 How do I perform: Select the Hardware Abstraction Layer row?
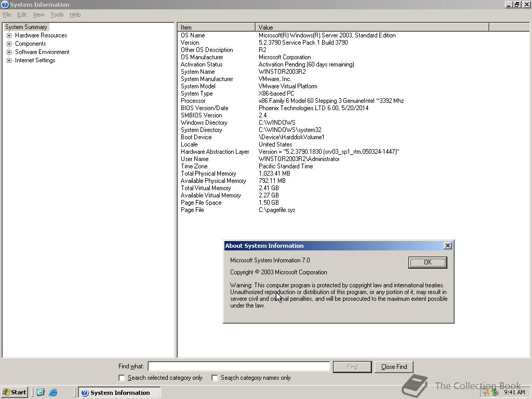333,152
